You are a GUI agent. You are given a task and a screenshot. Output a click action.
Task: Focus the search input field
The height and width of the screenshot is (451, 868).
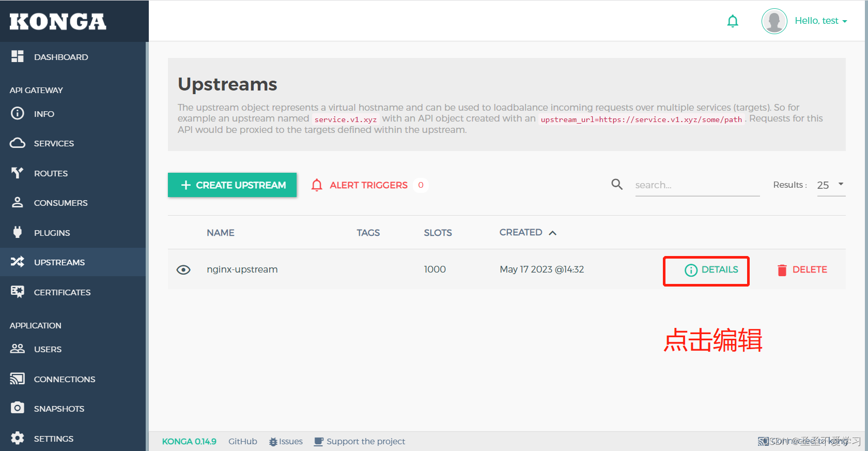(698, 185)
